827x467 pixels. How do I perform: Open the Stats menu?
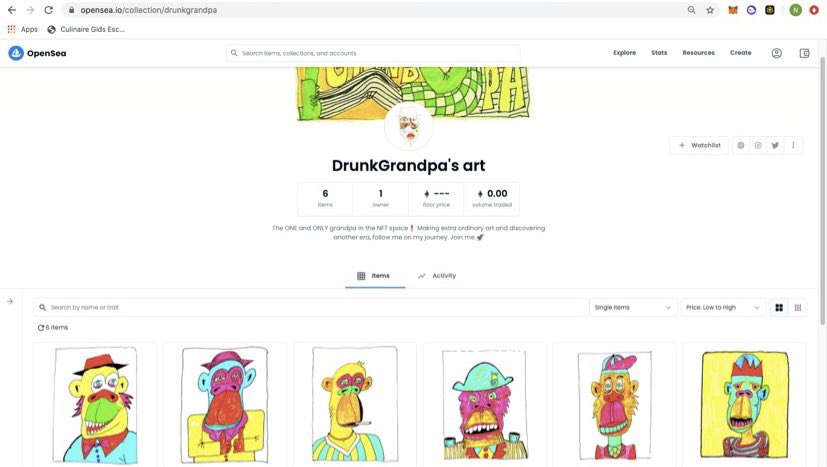[659, 53]
